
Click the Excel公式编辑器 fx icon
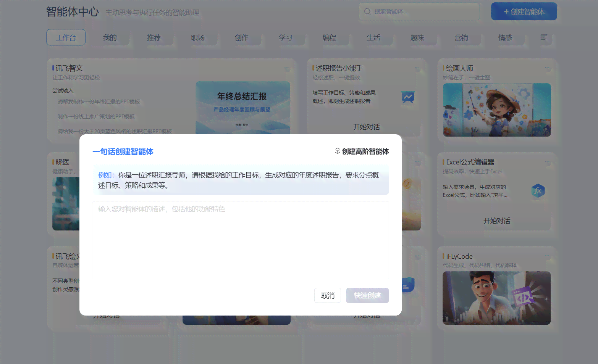tap(538, 191)
